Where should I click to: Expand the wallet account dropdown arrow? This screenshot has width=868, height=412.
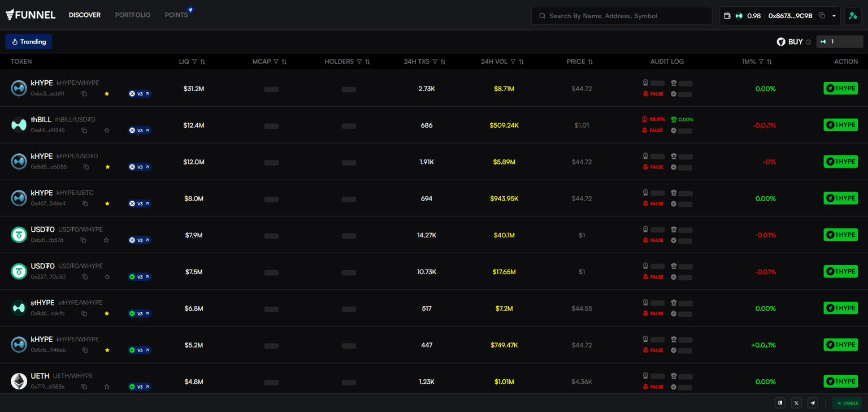[834, 16]
